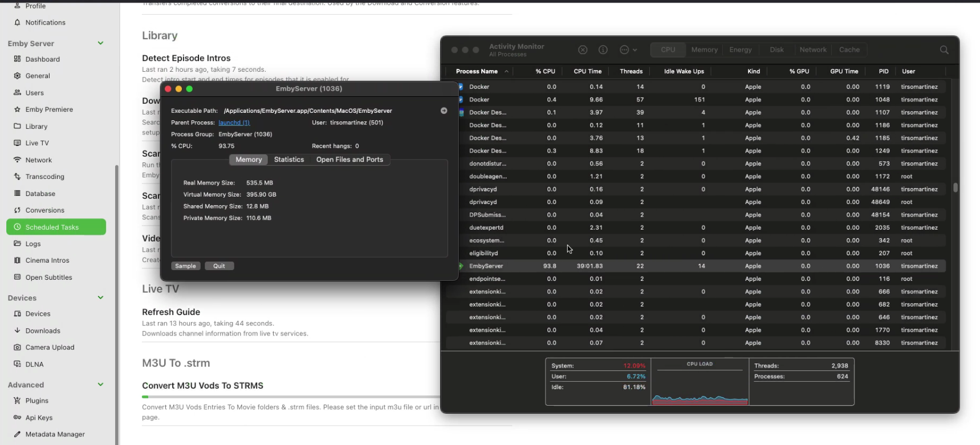
Task: Click the Activity Monitor search magnifier icon
Action: pos(944,50)
